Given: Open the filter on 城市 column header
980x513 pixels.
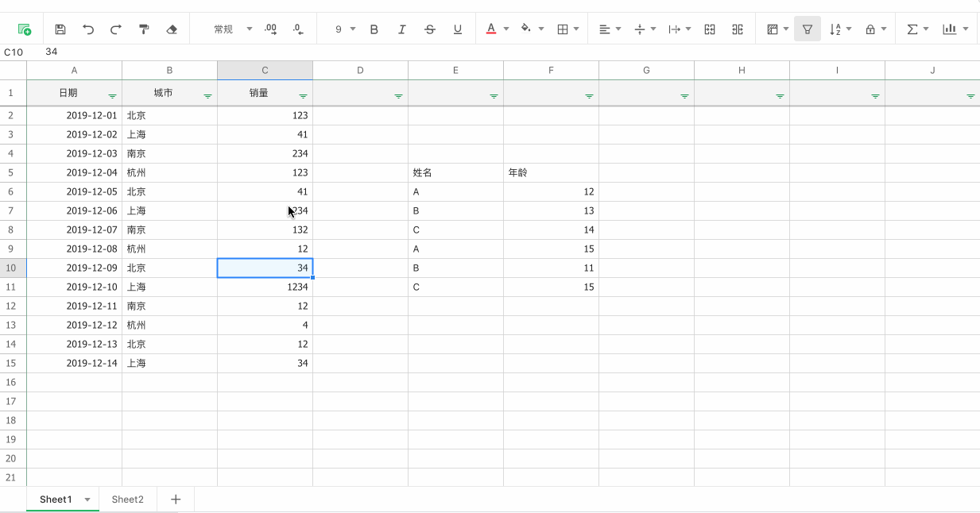Looking at the screenshot, I should 207,96.
